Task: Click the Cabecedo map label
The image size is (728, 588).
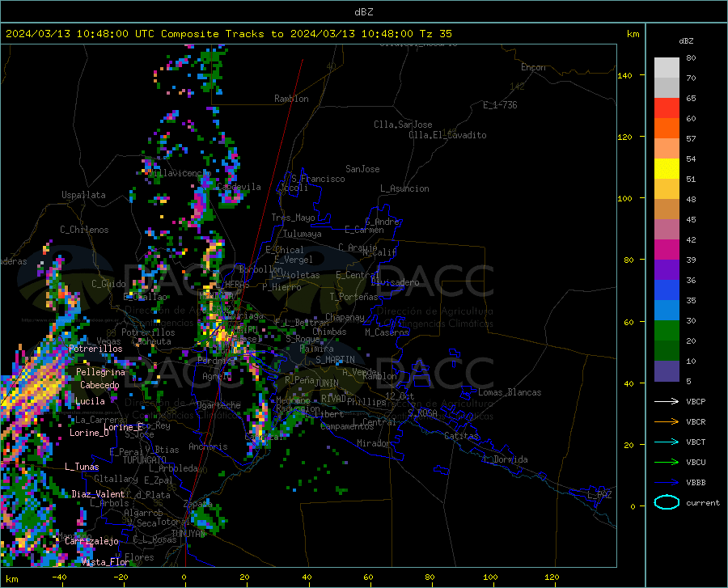Action: click(x=99, y=385)
